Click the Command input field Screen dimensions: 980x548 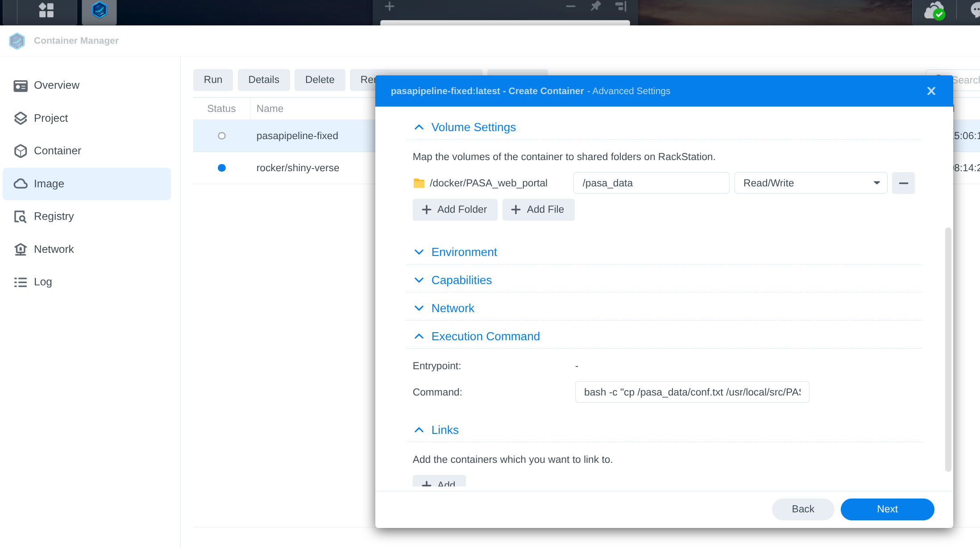(x=692, y=392)
